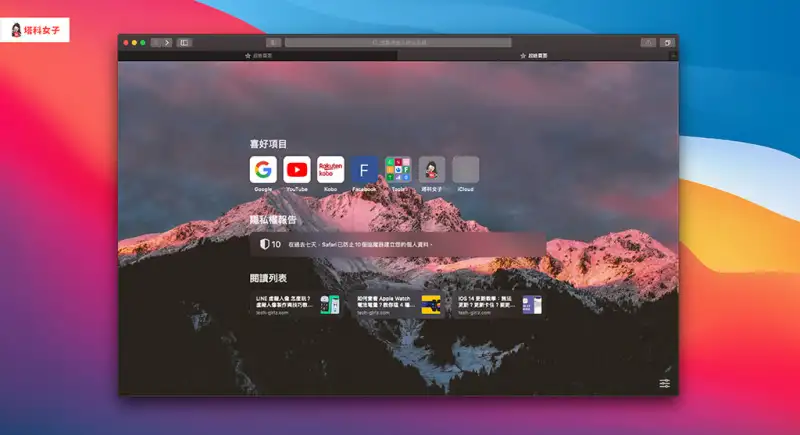This screenshot has width=800, height=435.
Task: Click the iOS 14 article thumbnail
Action: pyautogui.click(x=532, y=304)
